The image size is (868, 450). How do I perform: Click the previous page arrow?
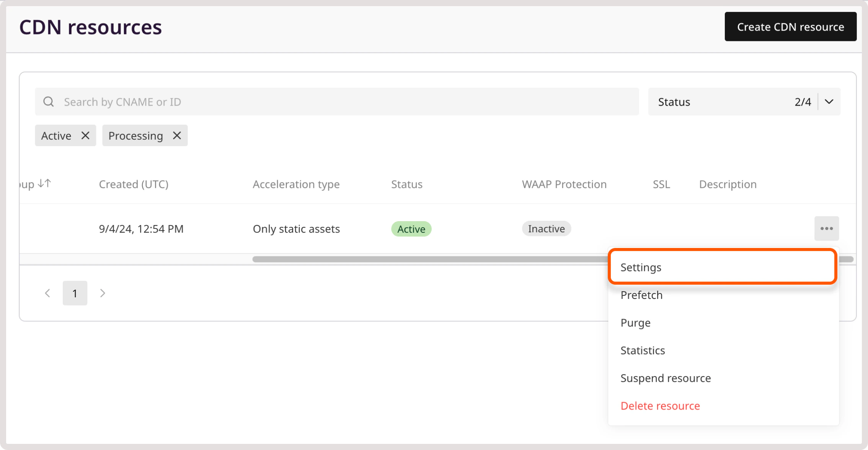tap(47, 293)
